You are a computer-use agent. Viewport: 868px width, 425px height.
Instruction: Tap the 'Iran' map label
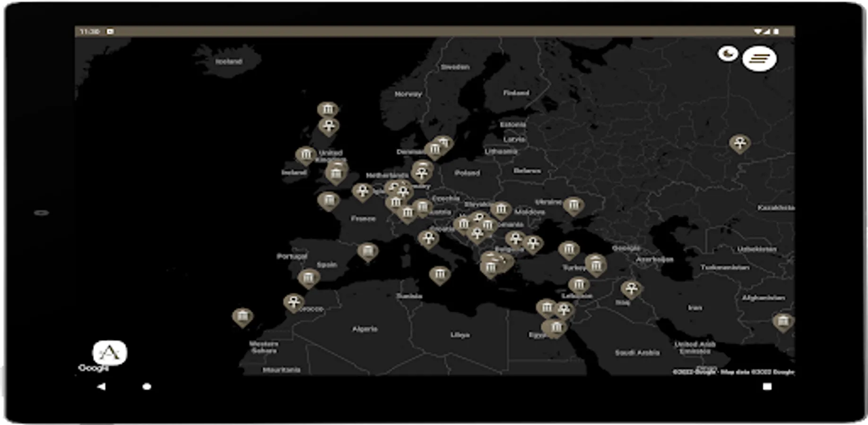point(694,308)
